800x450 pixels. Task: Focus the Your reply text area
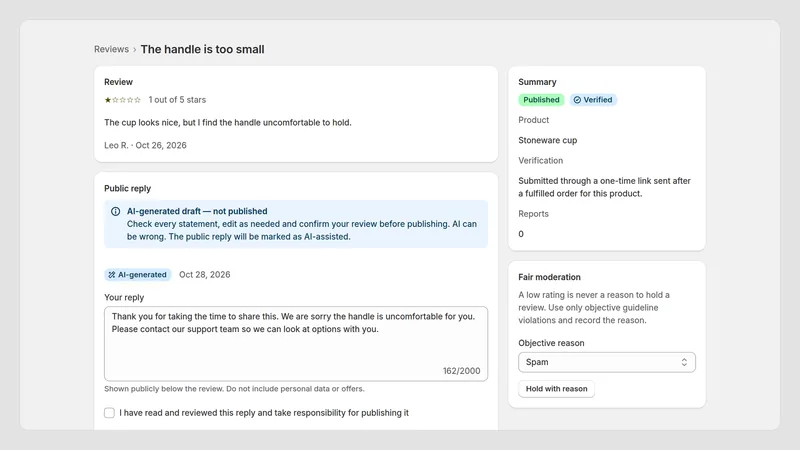[x=296, y=343]
